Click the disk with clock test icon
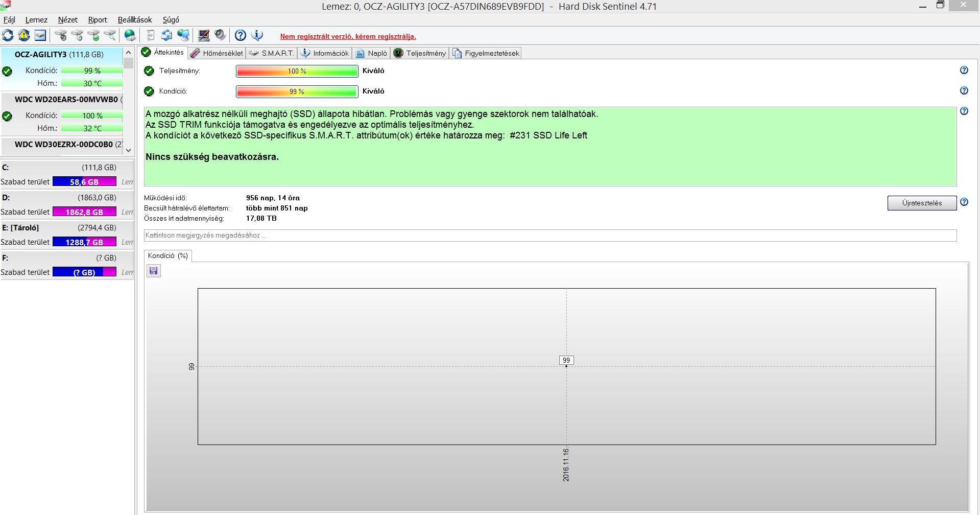This screenshot has width=980, height=515. [77, 35]
